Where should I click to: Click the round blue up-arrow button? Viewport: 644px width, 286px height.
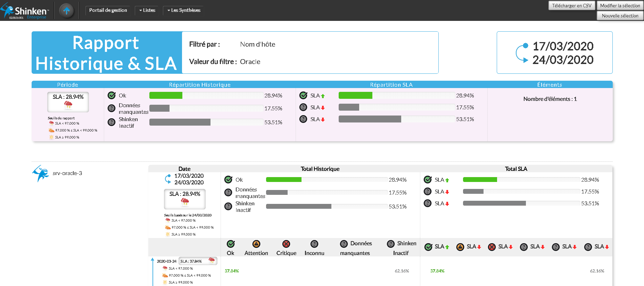(67, 10)
